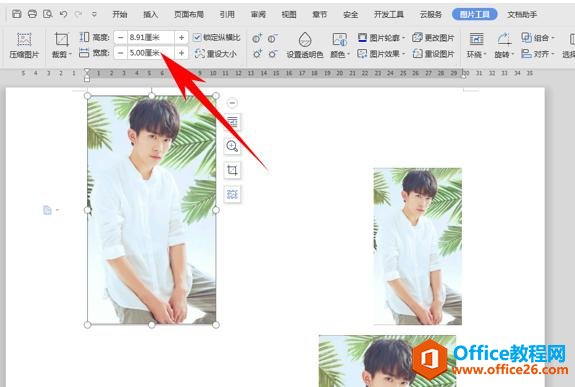This screenshot has width=575, height=387.
Task: Select the partially visible picture at page bottom
Action: click(387, 361)
